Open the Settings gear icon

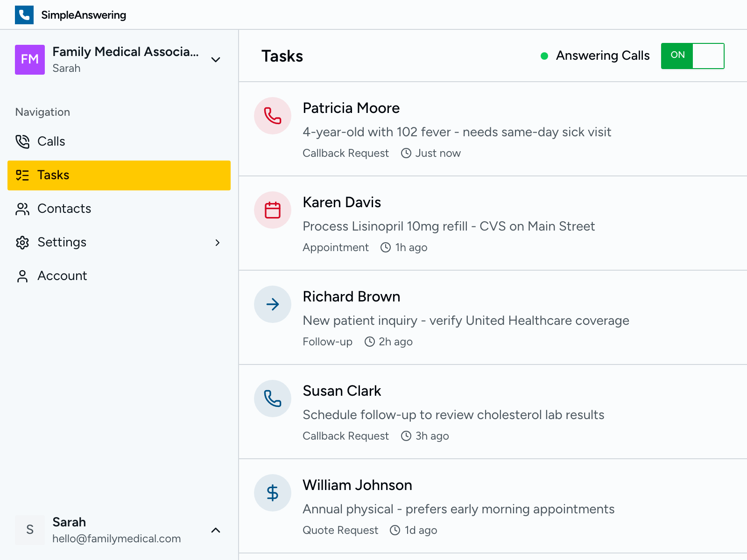click(22, 242)
